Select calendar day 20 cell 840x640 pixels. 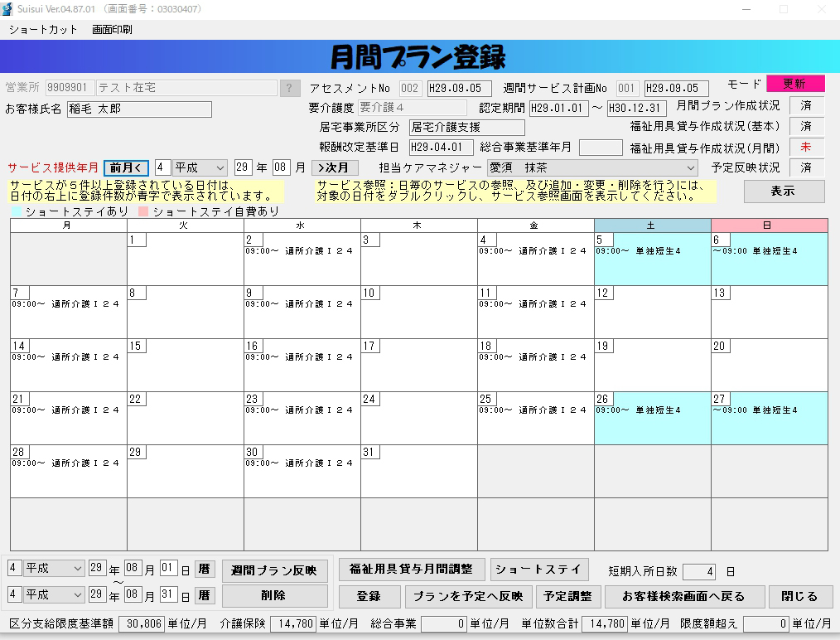[x=770, y=365]
